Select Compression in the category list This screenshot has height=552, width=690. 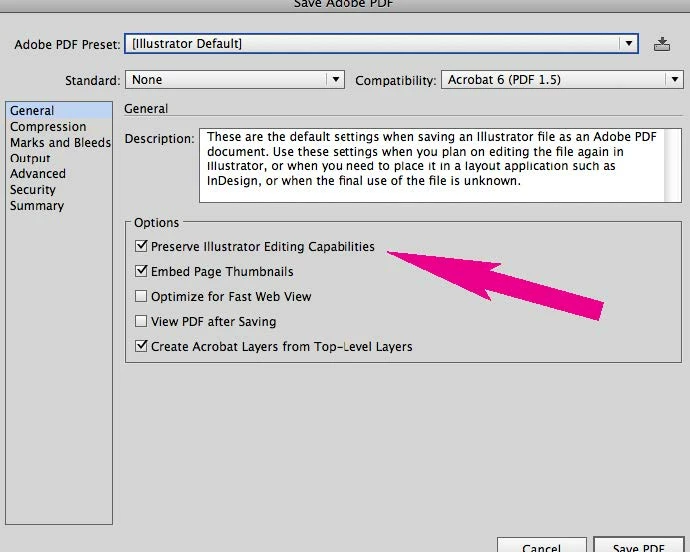point(59,127)
